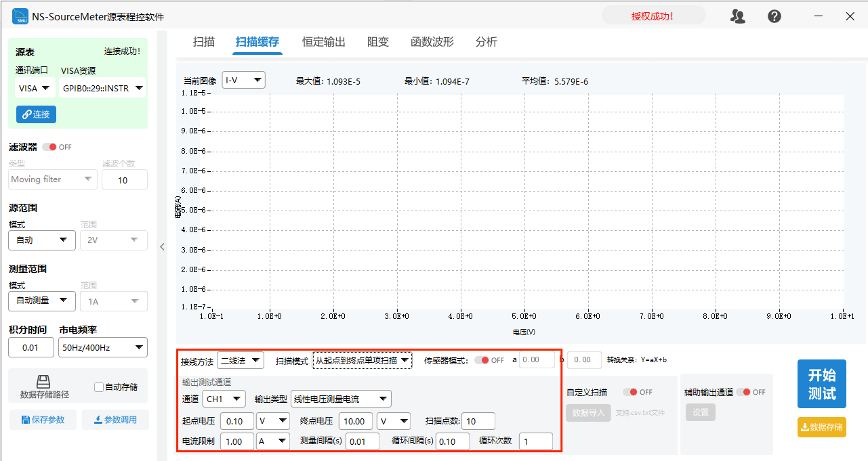Open the 测量范围 1A range dropdown
Screen dimensions: 868x461
pyautogui.click(x=114, y=301)
